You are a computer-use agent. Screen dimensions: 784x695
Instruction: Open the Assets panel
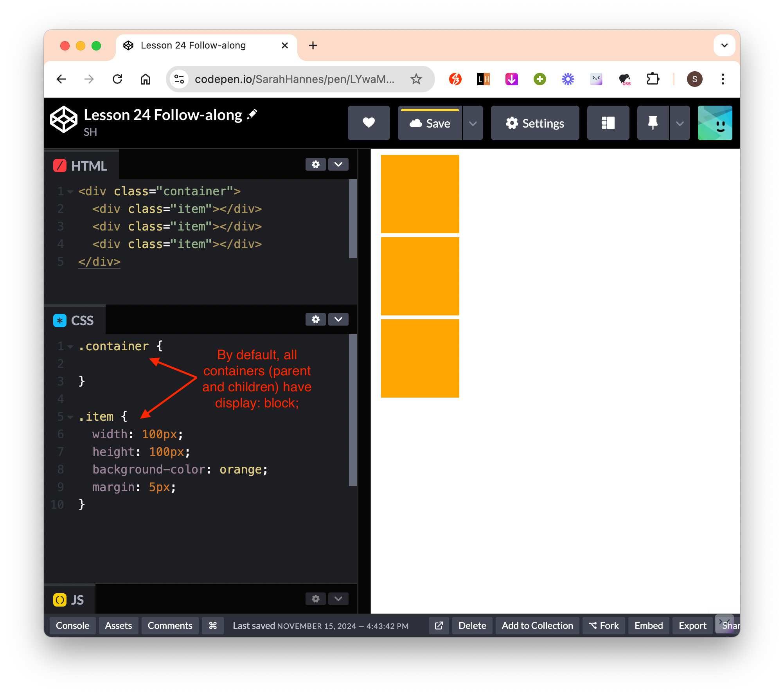tap(118, 625)
